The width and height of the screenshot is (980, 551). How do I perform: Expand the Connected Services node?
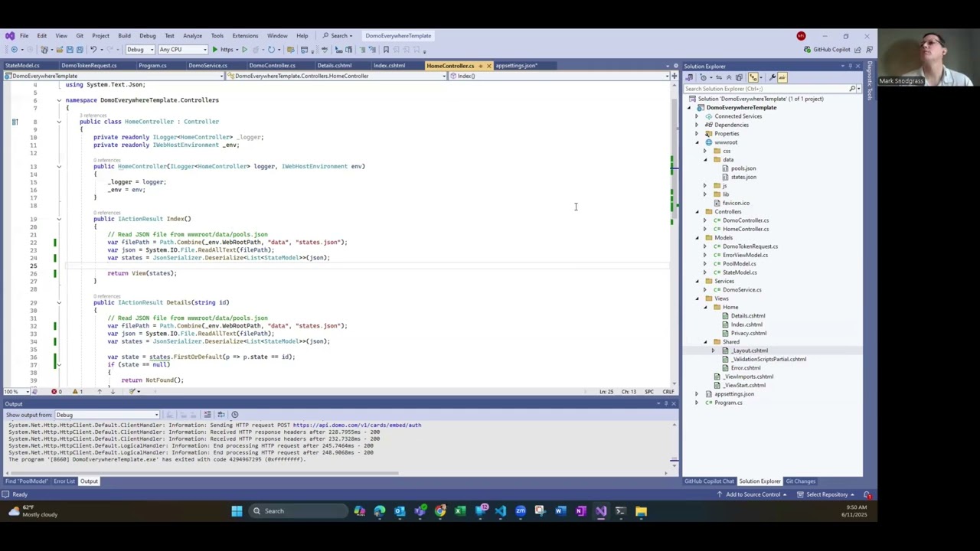[697, 116]
